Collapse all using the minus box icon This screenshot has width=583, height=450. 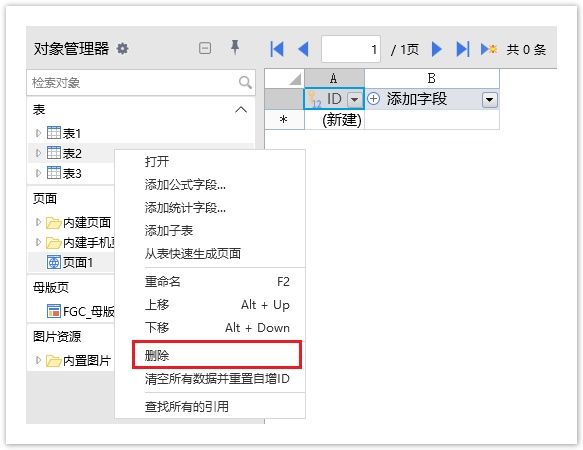pos(205,48)
